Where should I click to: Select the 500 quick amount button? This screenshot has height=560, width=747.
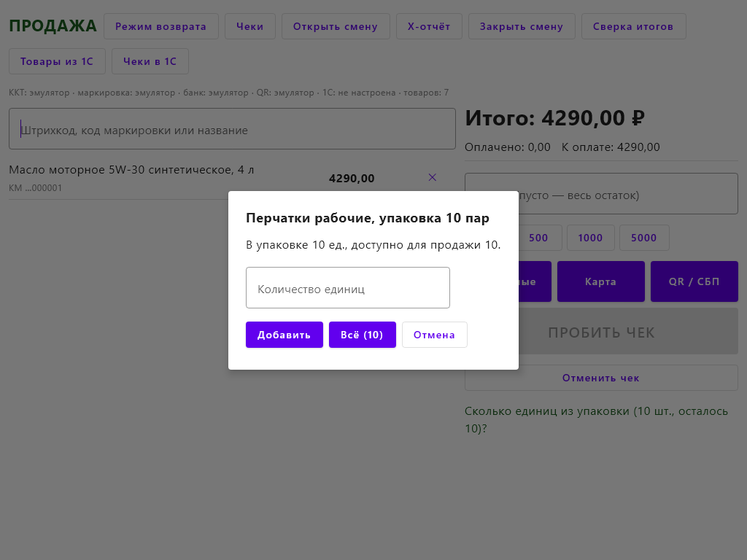(x=541, y=238)
